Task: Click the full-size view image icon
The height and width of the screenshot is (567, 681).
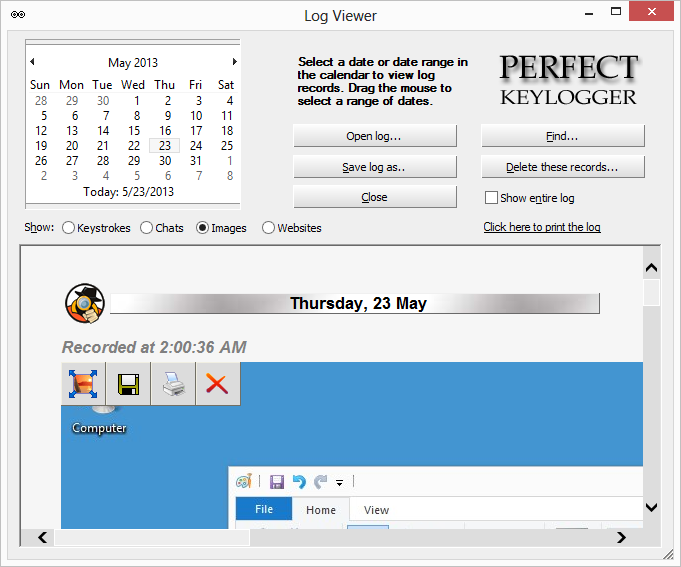Action: coord(83,384)
